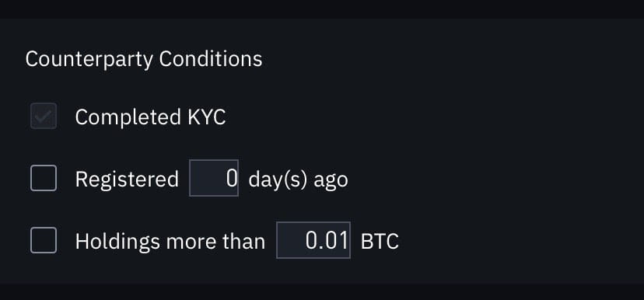Click the Completed KYC label text
Image resolution: width=644 pixels, height=300 pixels.
(x=150, y=117)
